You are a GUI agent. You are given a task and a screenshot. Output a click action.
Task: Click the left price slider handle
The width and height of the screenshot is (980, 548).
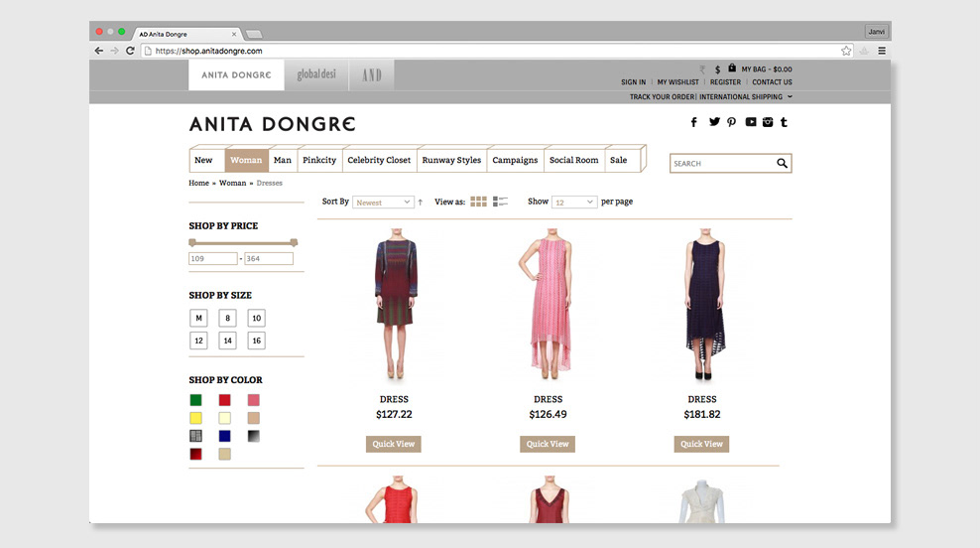click(x=192, y=242)
